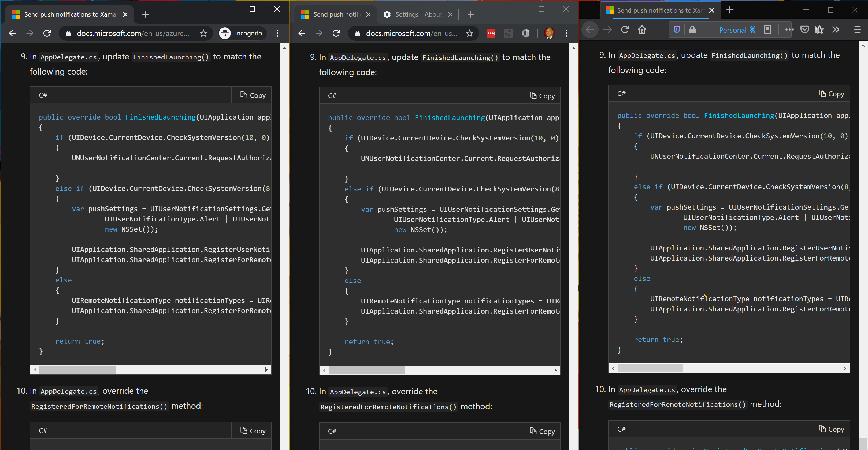Reload the page in the incognito window
Image resolution: width=868 pixels, height=450 pixels.
click(x=47, y=33)
